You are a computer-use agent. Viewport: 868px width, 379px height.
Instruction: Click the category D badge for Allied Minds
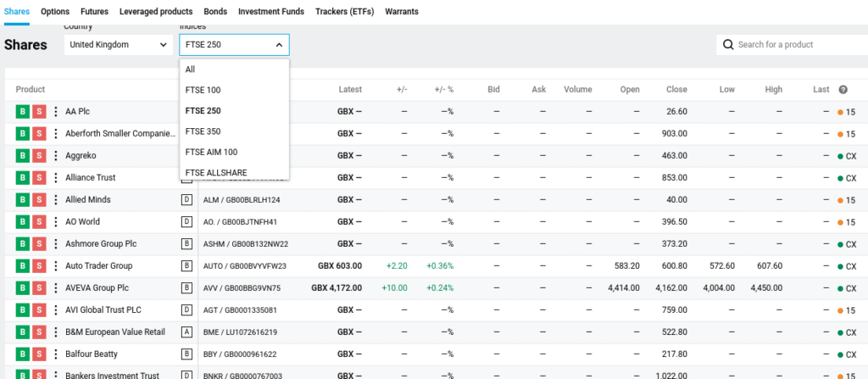point(186,199)
